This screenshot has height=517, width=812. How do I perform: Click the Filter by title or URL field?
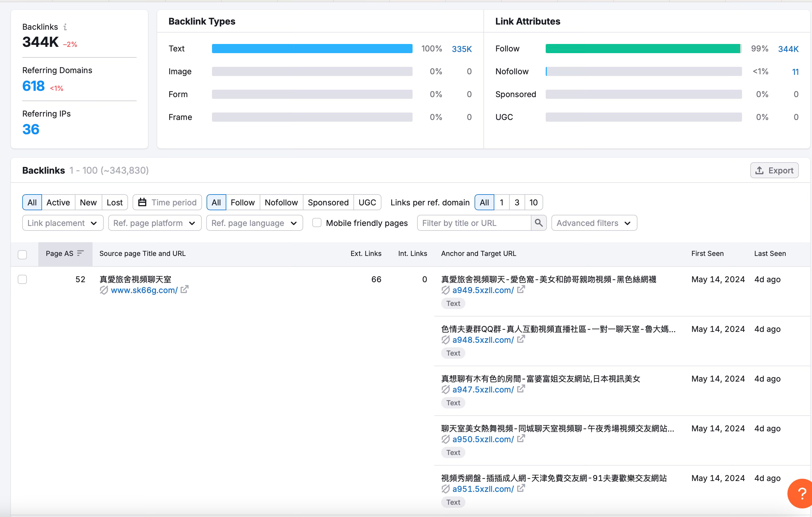(x=474, y=223)
